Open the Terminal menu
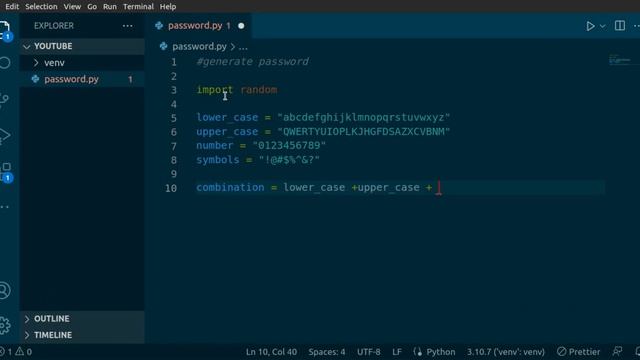Screen dimensions: 640x360 coord(138,7)
